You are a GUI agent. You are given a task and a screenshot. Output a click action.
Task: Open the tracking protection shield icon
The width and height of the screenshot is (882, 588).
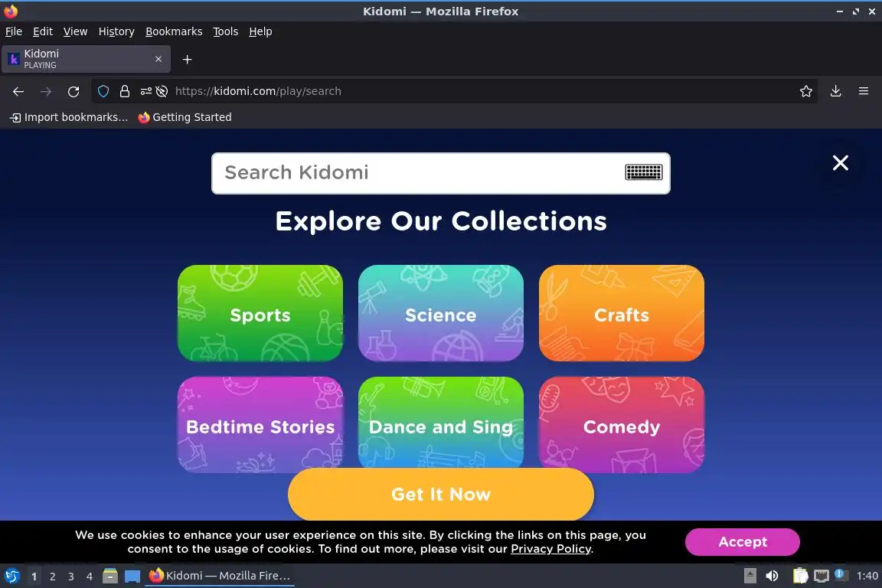103,91
